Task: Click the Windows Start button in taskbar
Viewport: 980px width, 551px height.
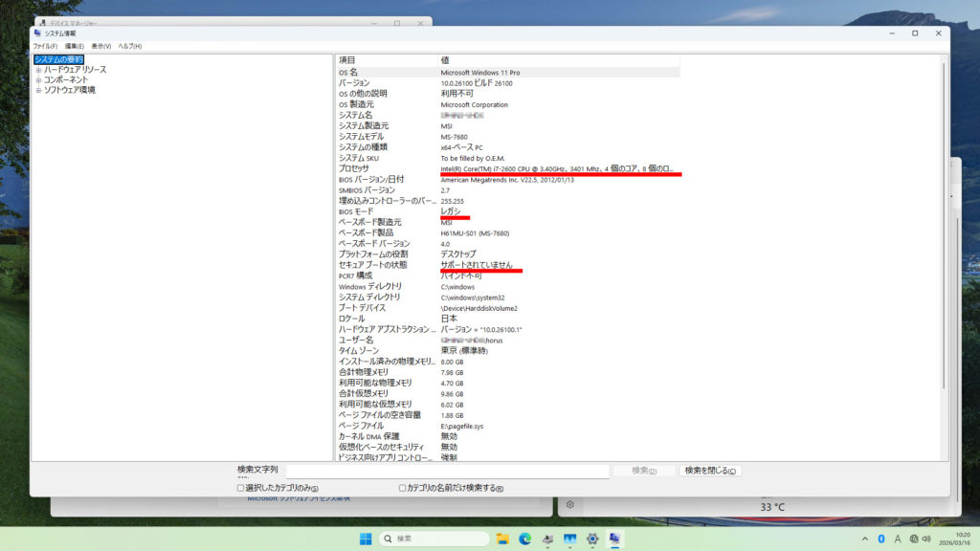Action: coord(365,539)
